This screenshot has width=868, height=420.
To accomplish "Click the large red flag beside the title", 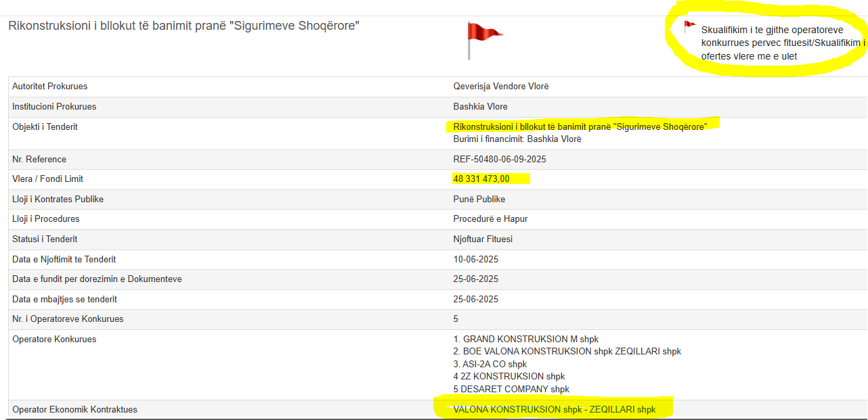I will pos(483,39).
